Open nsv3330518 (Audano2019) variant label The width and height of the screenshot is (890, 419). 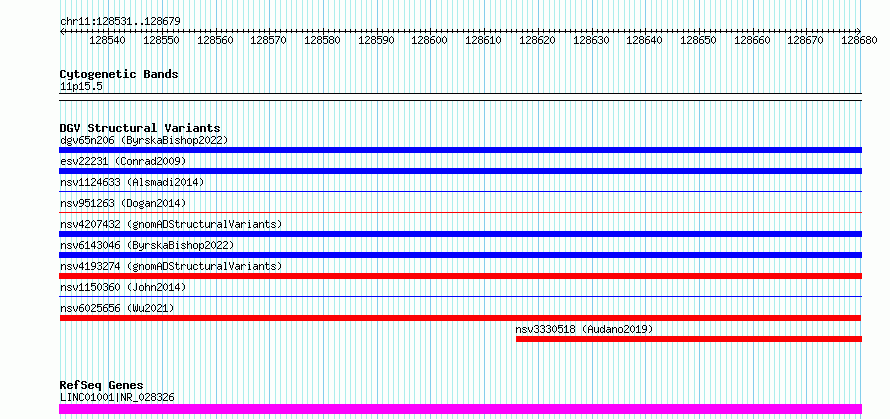585,329
